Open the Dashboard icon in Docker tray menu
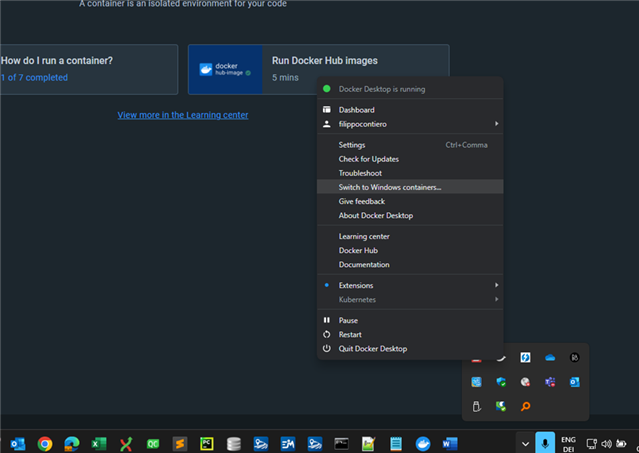The height and width of the screenshot is (453, 639). tap(327, 110)
